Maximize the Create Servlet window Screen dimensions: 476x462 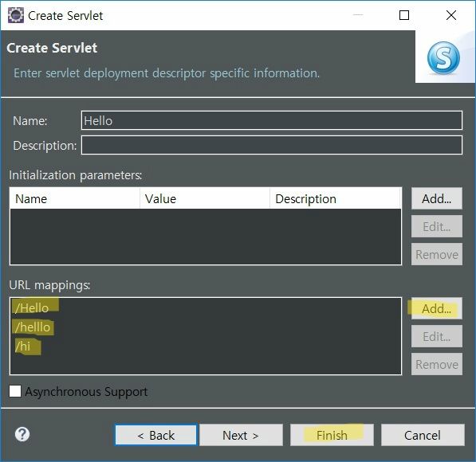(403, 15)
